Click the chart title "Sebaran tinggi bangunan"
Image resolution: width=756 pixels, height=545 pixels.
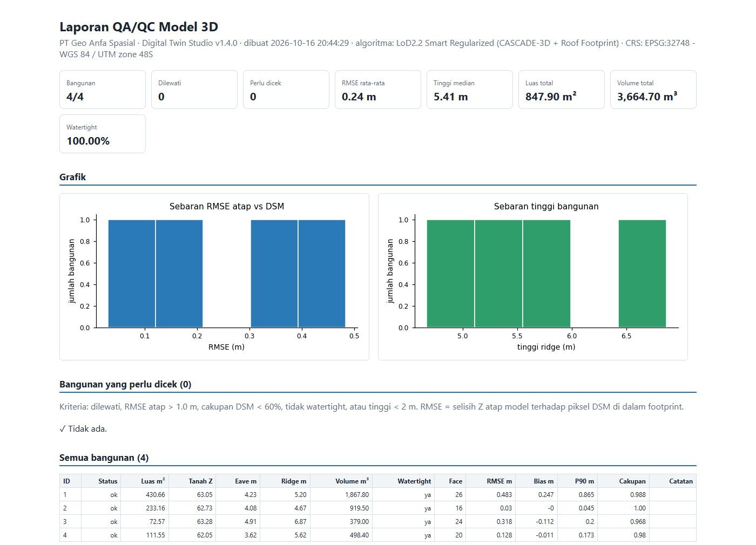tap(546, 206)
